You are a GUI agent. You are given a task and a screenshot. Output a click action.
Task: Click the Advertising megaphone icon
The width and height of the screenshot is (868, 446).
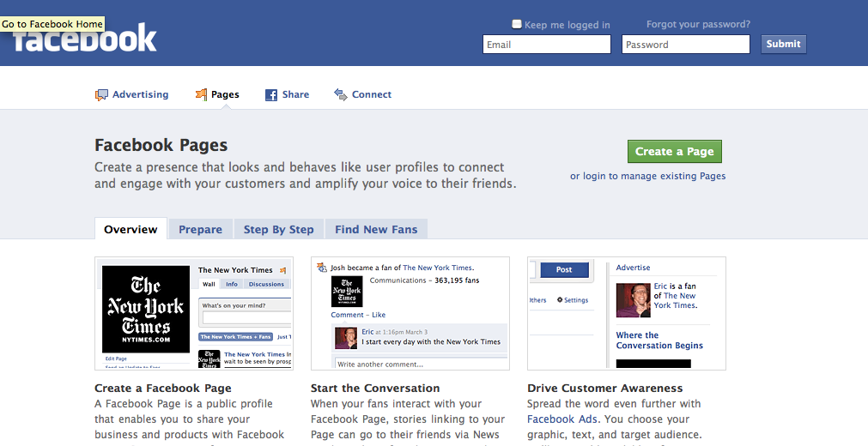tap(101, 94)
